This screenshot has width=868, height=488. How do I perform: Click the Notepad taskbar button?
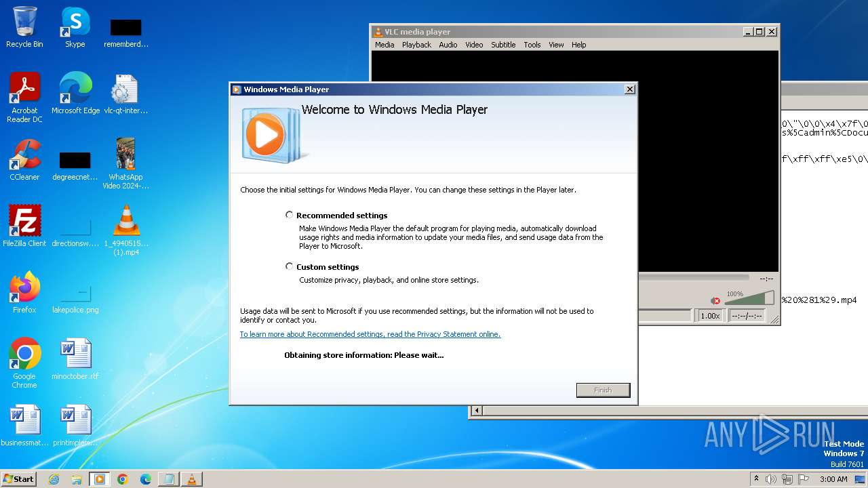(x=169, y=479)
